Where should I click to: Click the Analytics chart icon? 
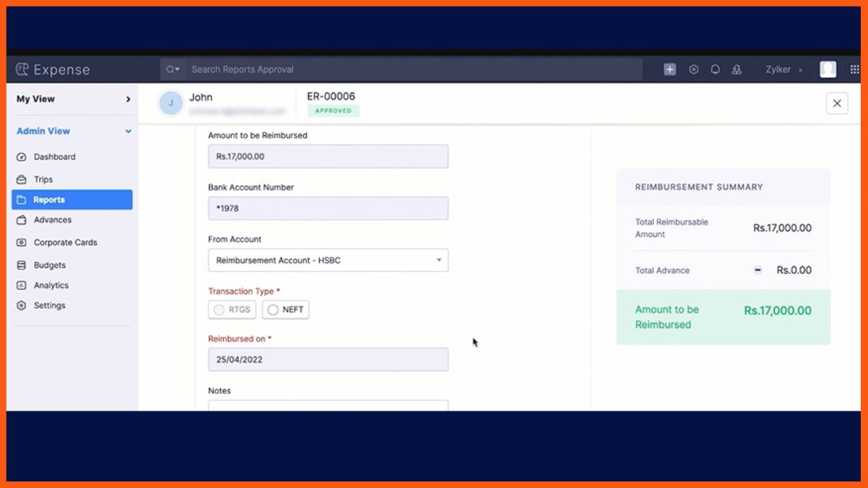[x=21, y=286]
